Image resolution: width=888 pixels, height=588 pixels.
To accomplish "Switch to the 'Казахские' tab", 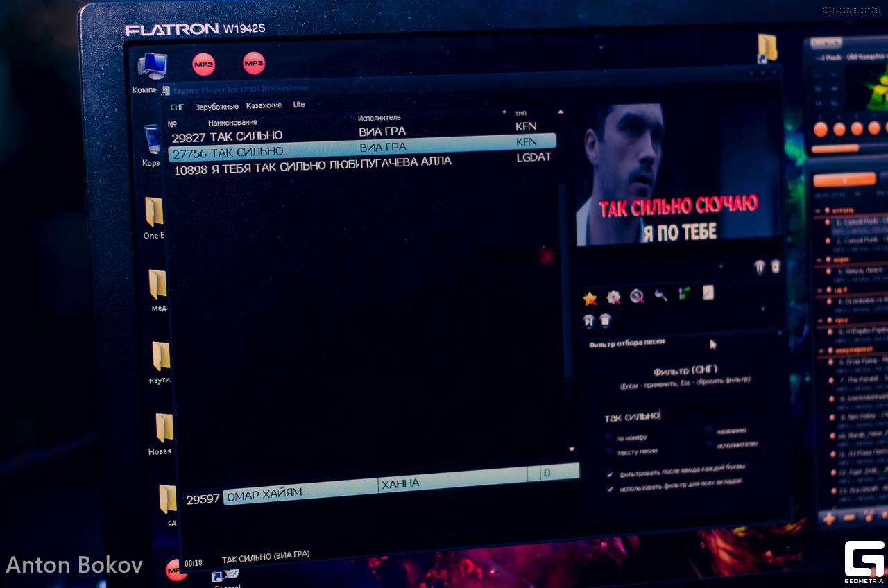I will tap(264, 105).
